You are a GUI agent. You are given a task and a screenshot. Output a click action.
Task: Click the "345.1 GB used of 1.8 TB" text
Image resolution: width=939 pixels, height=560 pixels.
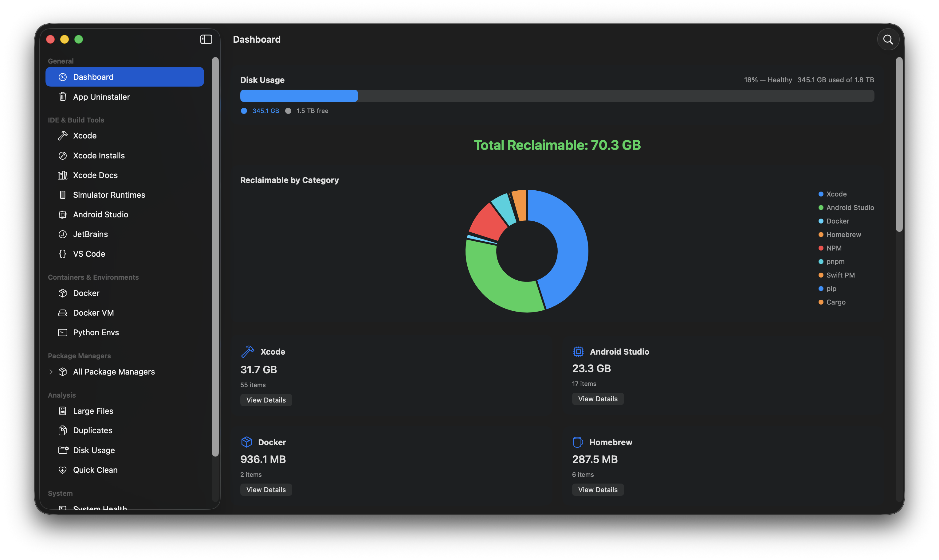click(835, 80)
